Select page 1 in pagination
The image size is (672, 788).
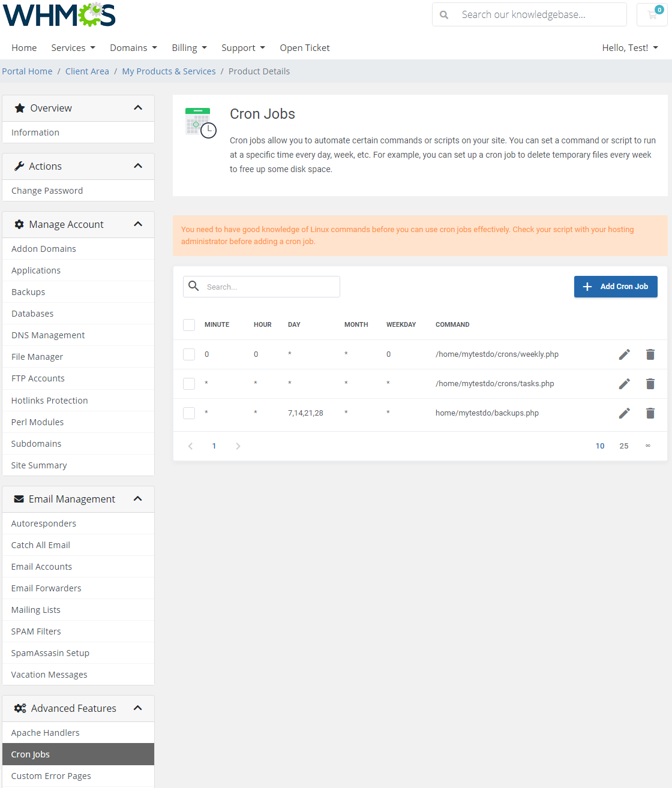tap(214, 446)
